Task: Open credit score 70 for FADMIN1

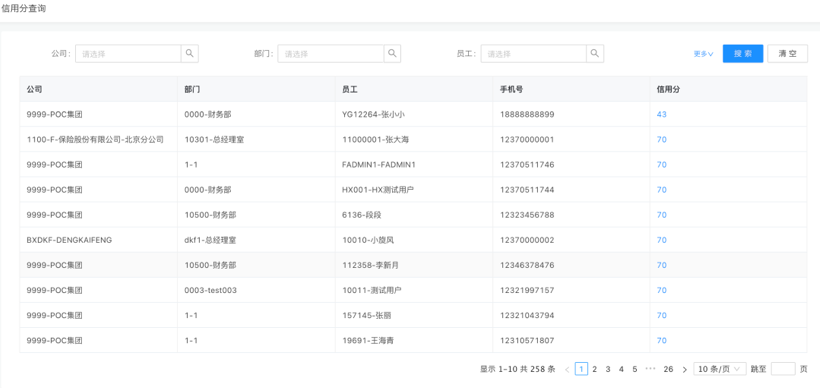Action: [662, 165]
